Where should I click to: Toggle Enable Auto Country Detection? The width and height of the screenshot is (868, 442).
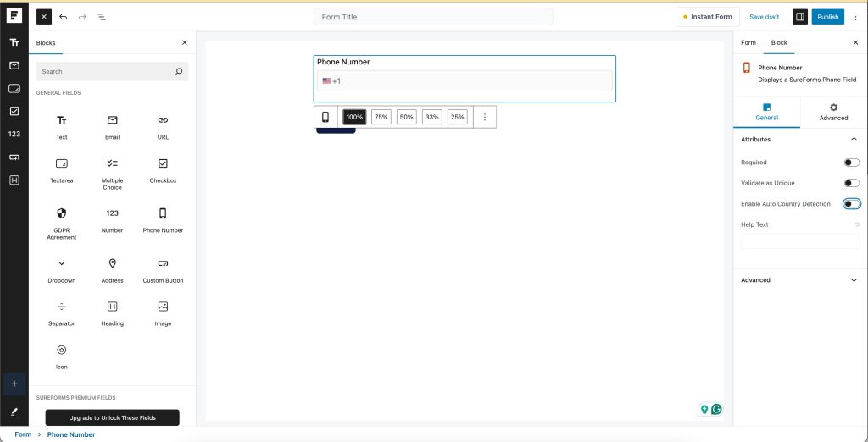[x=851, y=204]
